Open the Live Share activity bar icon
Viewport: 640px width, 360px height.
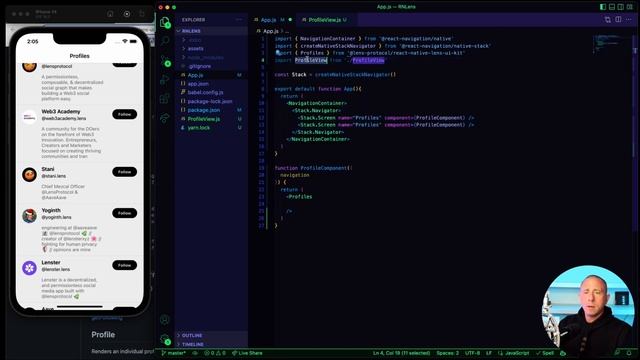tap(165, 118)
